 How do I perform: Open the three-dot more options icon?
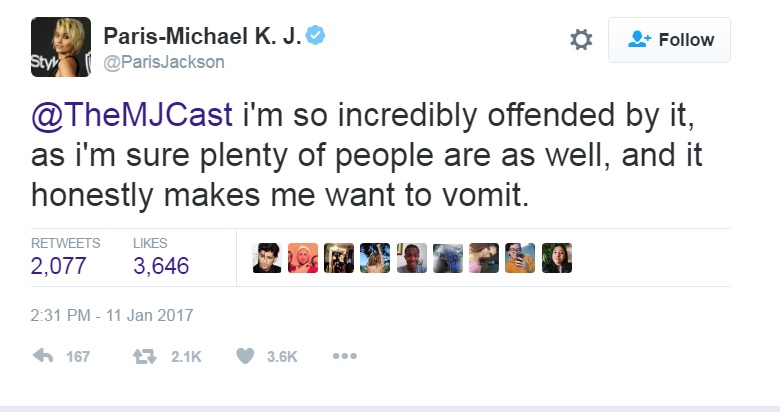pyautogui.click(x=344, y=358)
